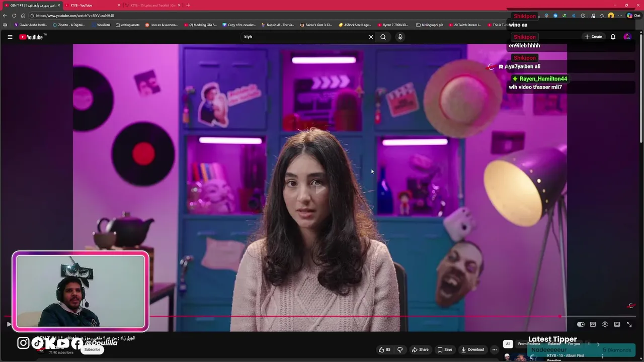Open the YouTube guide hamburger menu
The width and height of the screenshot is (644, 362).
pos(10,37)
